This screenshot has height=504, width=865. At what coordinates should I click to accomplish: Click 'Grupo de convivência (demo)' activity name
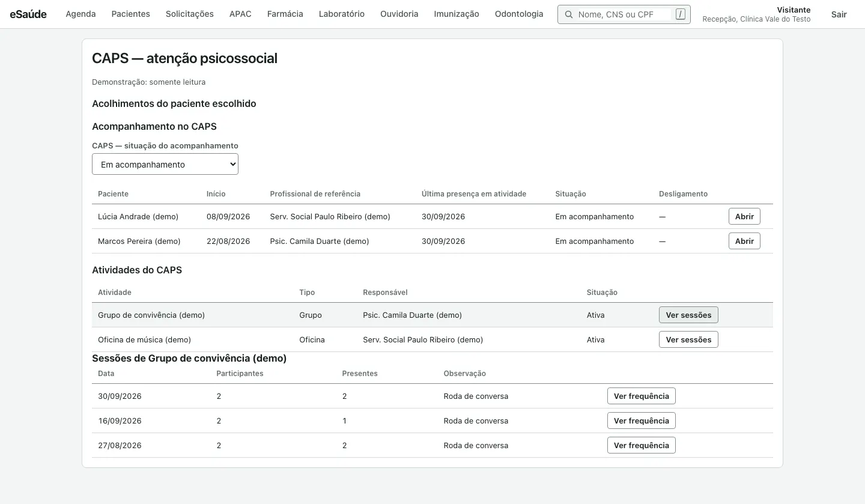pyautogui.click(x=151, y=315)
